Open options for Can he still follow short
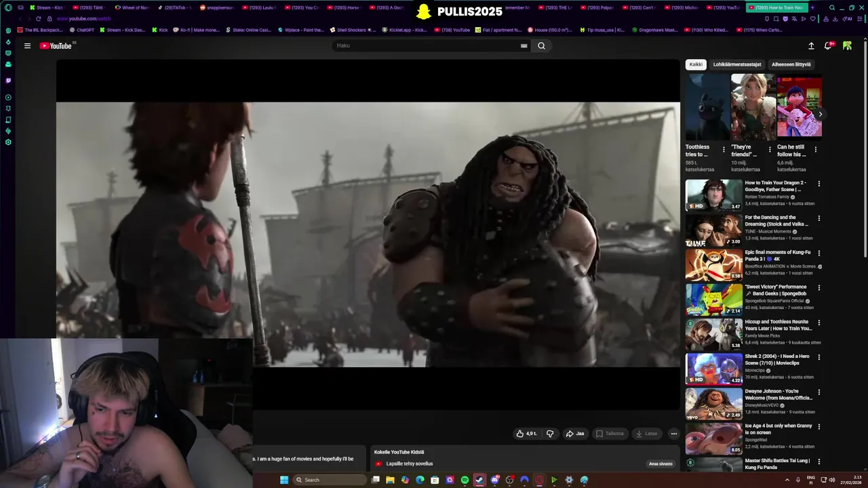This screenshot has width=868, height=488. 816,150
